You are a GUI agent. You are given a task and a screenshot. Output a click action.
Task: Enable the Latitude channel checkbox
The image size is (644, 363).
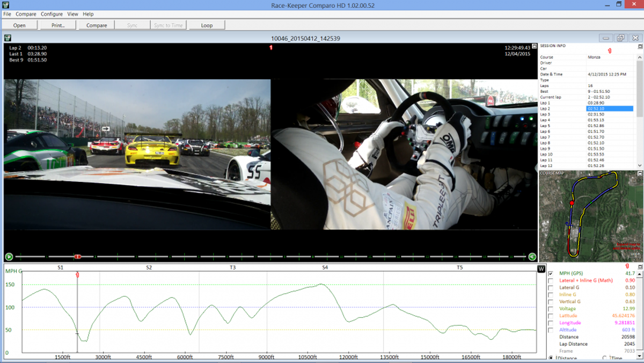click(x=551, y=316)
